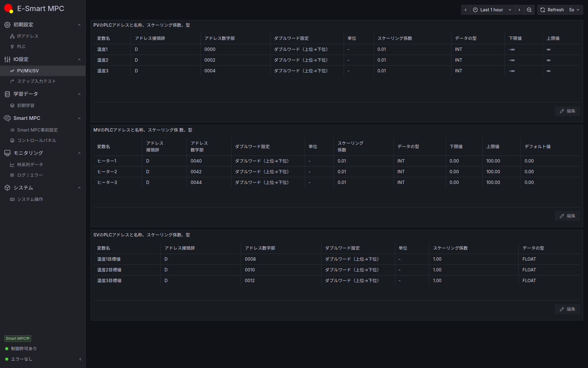Click ヒーター1 row in MV table

pyautogui.click(x=107, y=161)
